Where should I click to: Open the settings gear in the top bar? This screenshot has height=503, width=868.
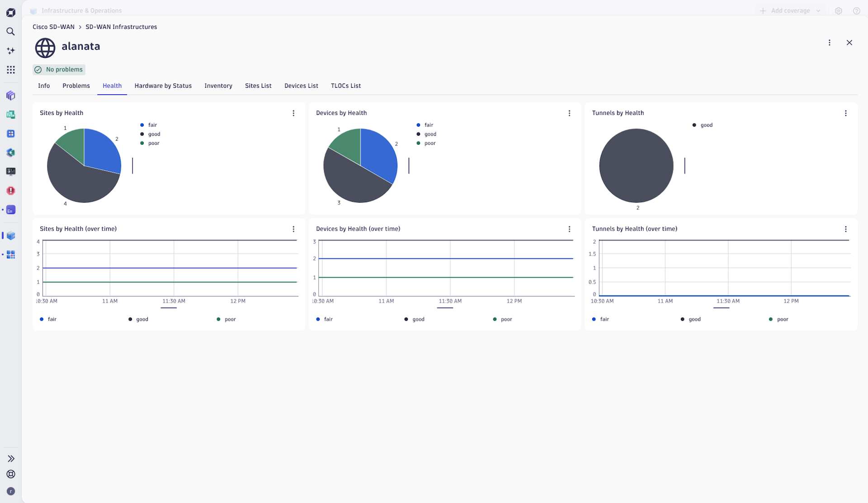coord(839,10)
